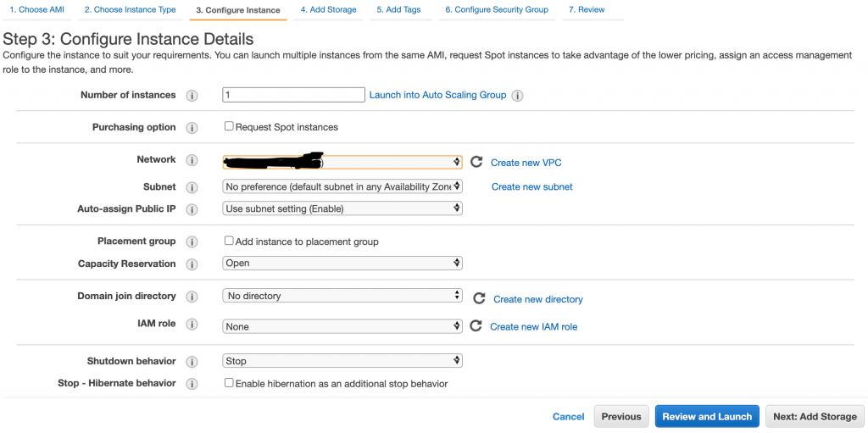Image resolution: width=868 pixels, height=433 pixels.
Task: Click the Number of instances field
Action: (x=293, y=95)
